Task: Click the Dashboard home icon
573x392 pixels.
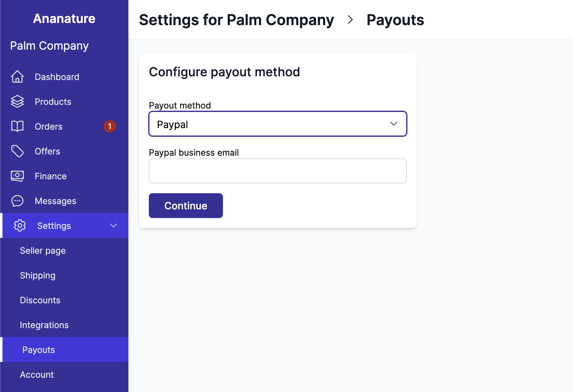Action: point(18,77)
